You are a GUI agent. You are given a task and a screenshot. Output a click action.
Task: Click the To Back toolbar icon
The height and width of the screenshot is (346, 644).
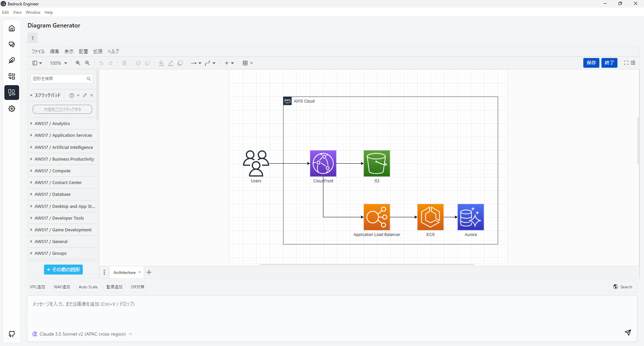pos(148,63)
